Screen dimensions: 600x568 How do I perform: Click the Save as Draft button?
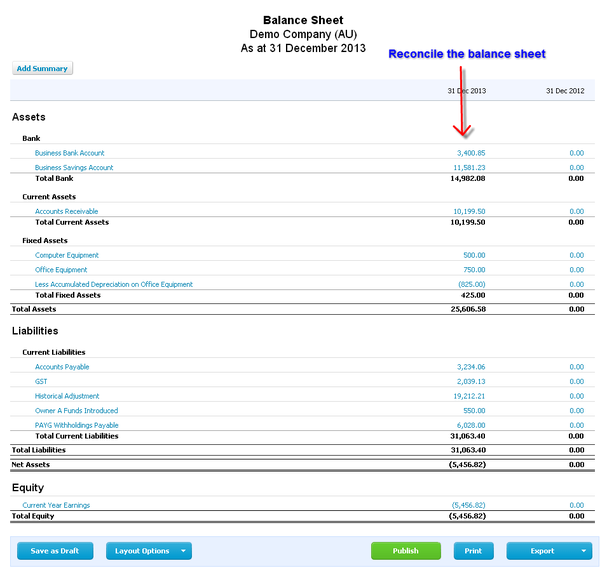coord(54,551)
